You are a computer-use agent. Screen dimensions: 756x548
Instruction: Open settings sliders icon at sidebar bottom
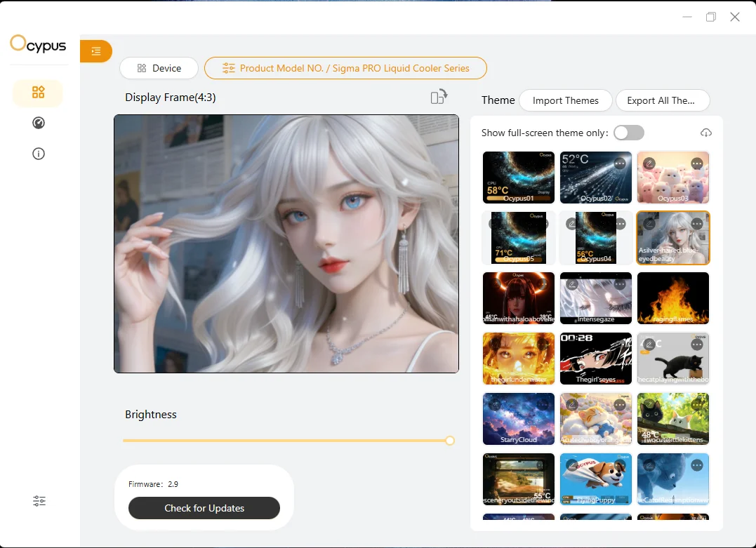pos(39,501)
